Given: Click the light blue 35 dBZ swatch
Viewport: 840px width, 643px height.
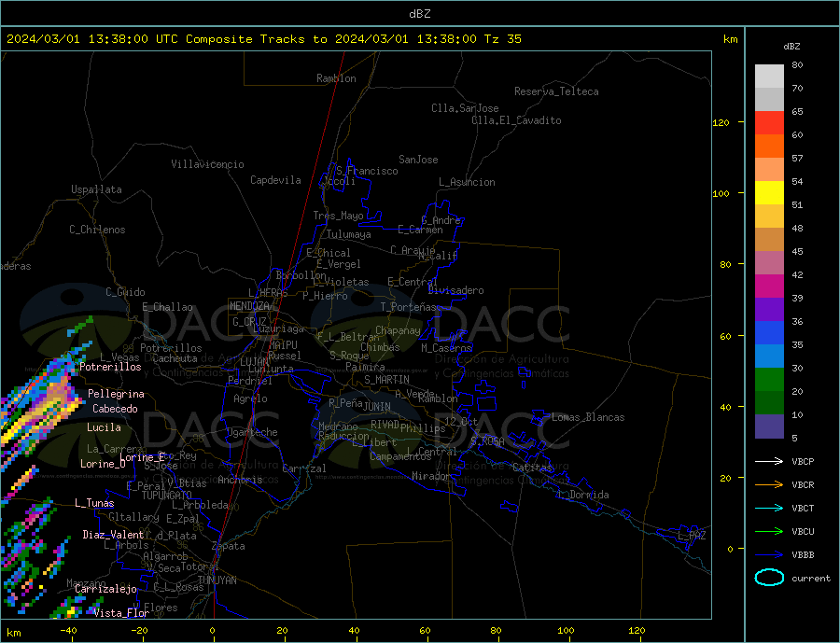Looking at the screenshot, I should pos(769,356).
